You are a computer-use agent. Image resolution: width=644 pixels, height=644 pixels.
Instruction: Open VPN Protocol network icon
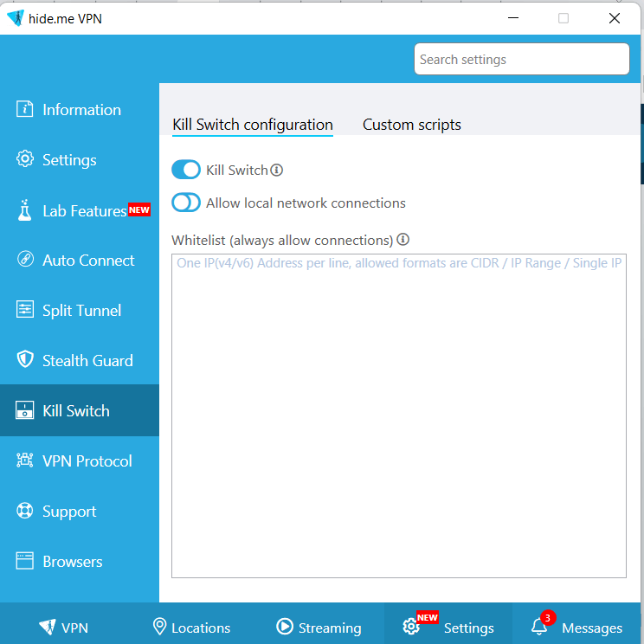click(x=24, y=460)
